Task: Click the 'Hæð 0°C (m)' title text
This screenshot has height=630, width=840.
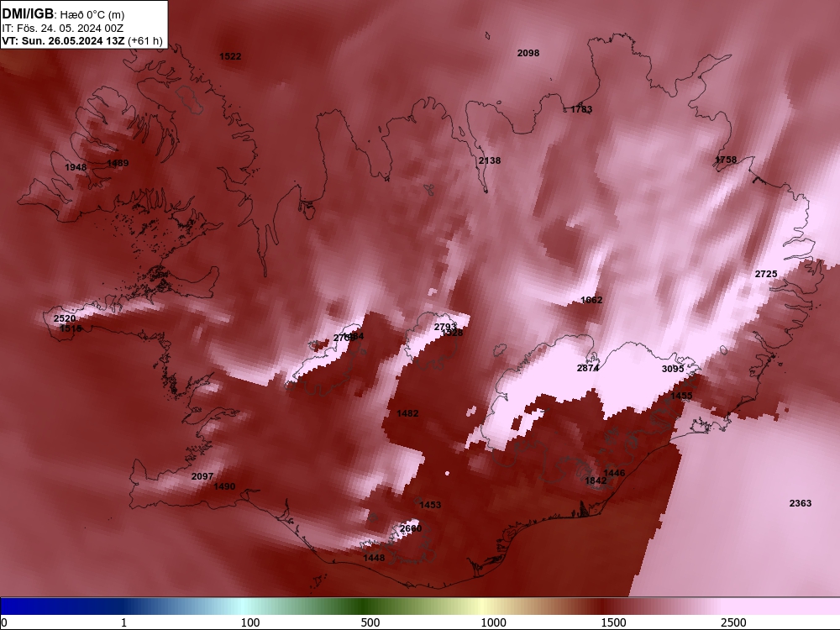Action: pyautogui.click(x=92, y=14)
